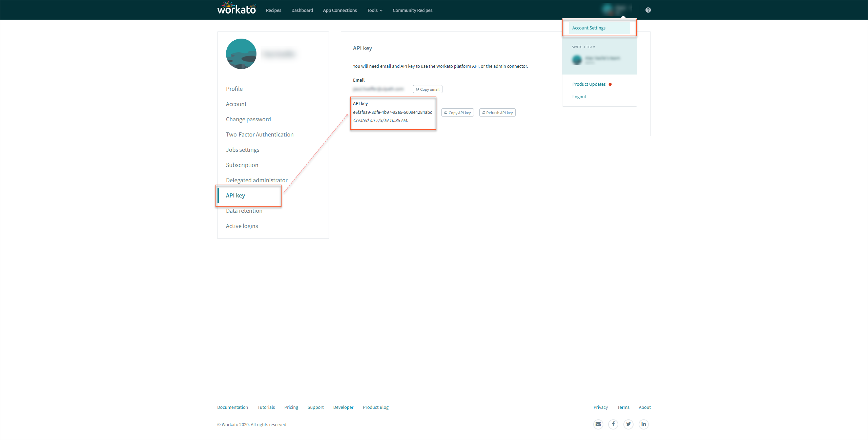
Task: Click the Refresh API key button
Action: pyautogui.click(x=497, y=113)
